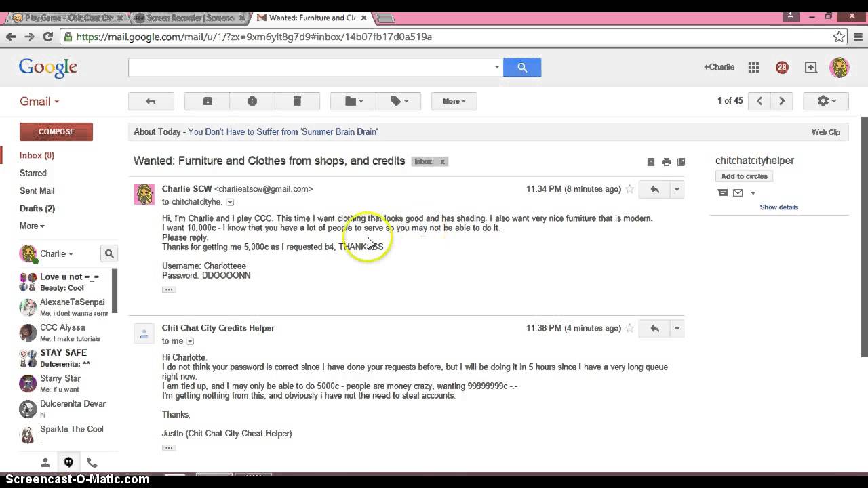Open account profile avatar
The height and width of the screenshot is (488, 868).
(x=840, y=67)
